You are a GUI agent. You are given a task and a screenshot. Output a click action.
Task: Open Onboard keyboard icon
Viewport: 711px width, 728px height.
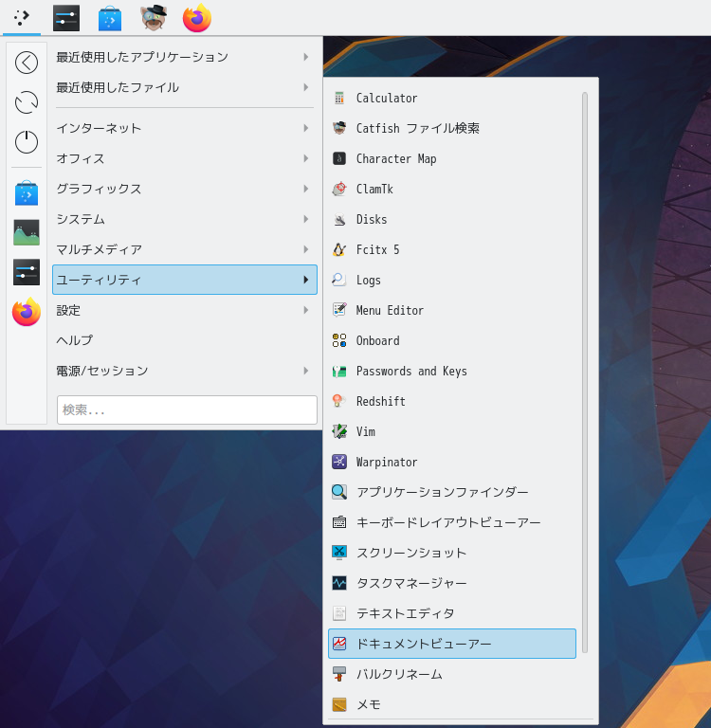click(339, 341)
